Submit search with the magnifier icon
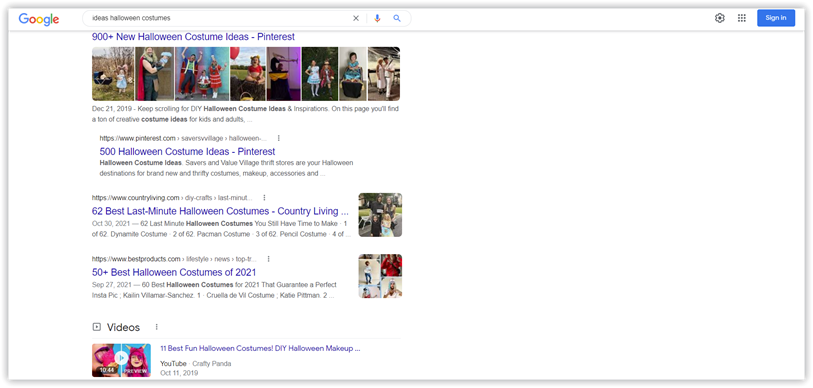 397,18
